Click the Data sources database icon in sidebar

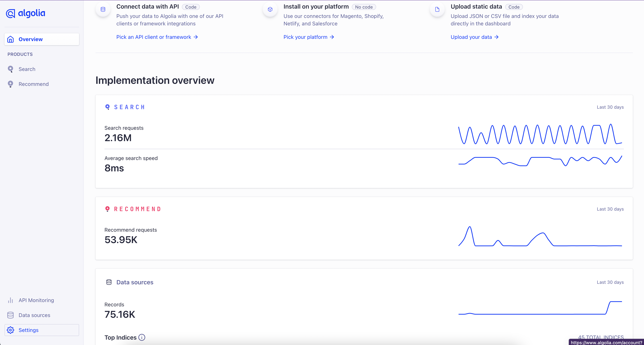[x=10, y=315]
